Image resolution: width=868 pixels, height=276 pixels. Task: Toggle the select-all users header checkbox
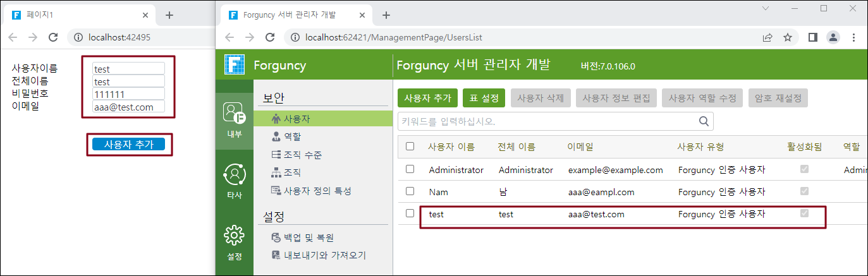[410, 147]
